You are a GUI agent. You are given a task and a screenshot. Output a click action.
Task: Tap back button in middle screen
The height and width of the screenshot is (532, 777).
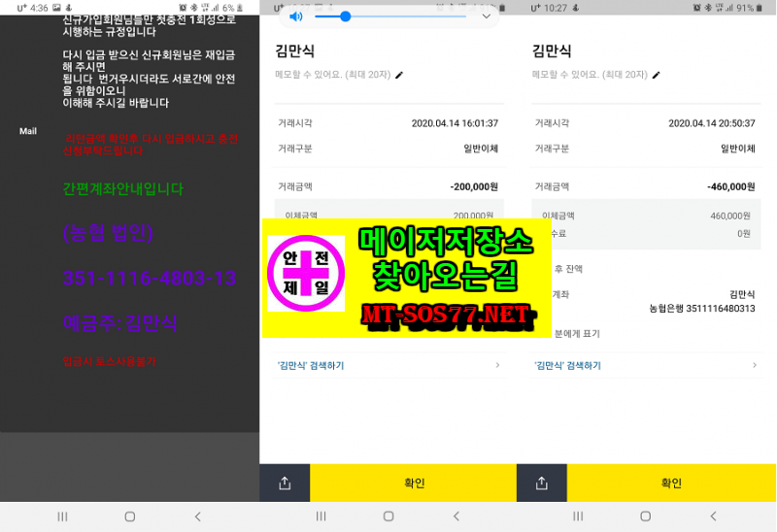point(456,516)
